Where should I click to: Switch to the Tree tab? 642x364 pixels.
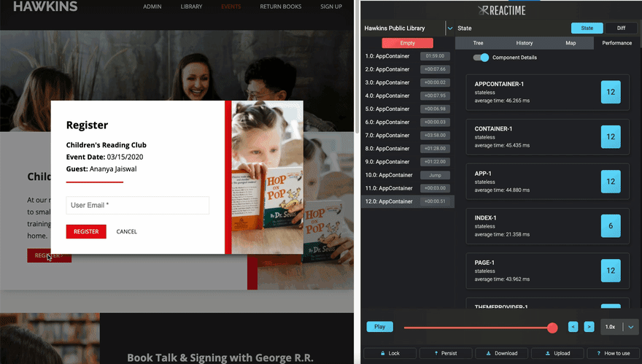[478, 43]
